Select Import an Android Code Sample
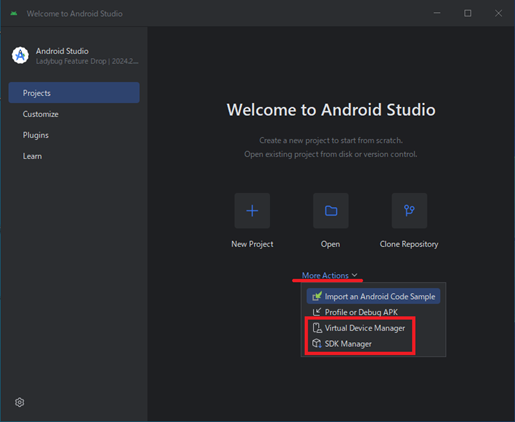515x422 pixels. [x=373, y=296]
